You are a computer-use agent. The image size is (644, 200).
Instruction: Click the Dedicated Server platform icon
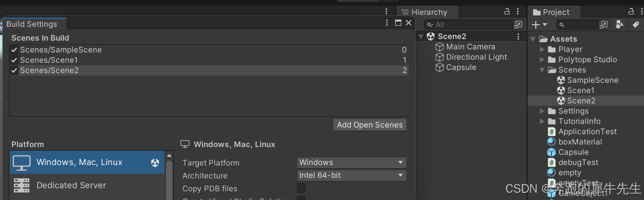22,185
